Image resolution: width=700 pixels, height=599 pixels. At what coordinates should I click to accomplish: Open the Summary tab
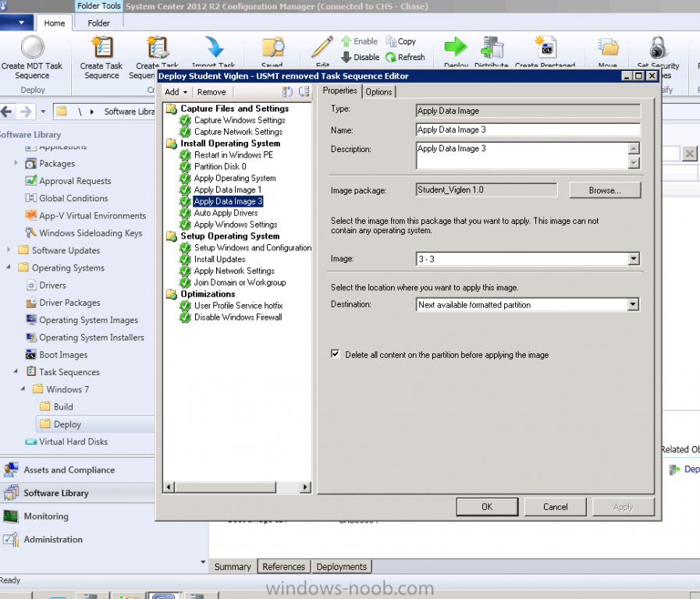(x=233, y=566)
